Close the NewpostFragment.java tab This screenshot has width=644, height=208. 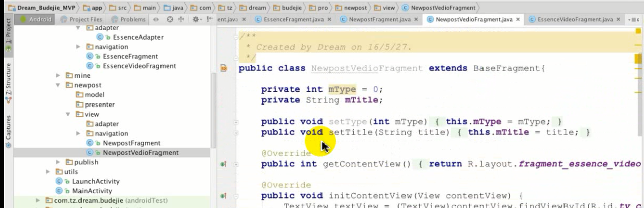click(x=415, y=19)
